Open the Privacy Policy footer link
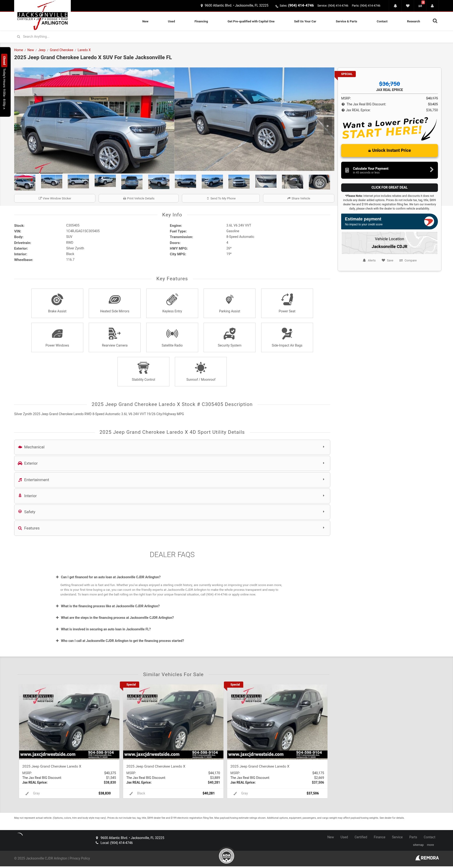The image size is (453, 868). tap(80, 858)
